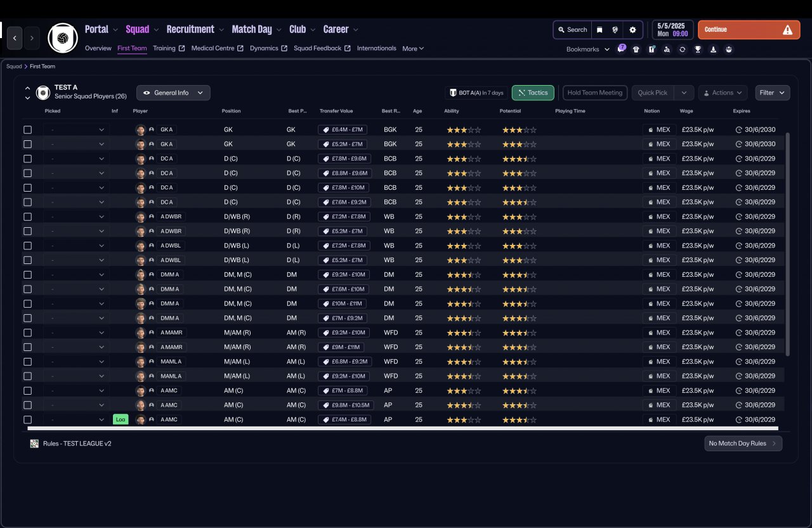Image resolution: width=812 pixels, height=528 pixels.
Task: Go back with the left arrow button
Action: [15, 38]
